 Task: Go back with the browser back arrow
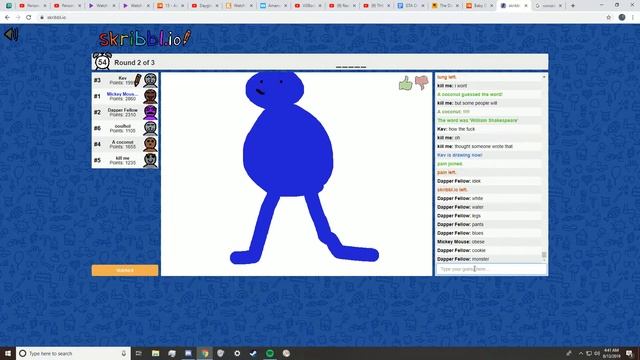point(7,17)
